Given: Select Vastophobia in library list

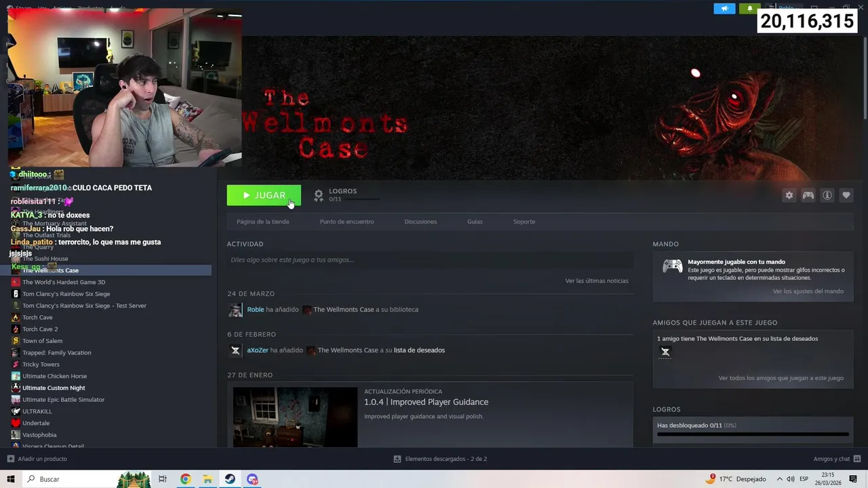Looking at the screenshot, I should click(39, 435).
